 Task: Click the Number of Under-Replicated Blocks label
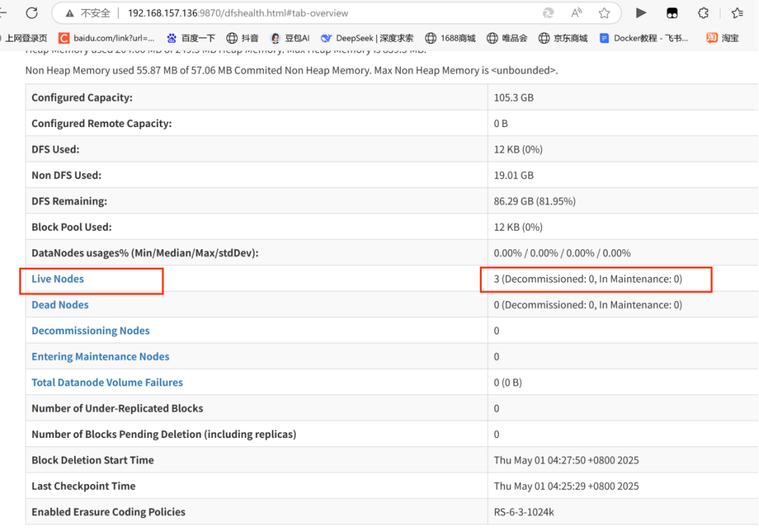coord(117,408)
